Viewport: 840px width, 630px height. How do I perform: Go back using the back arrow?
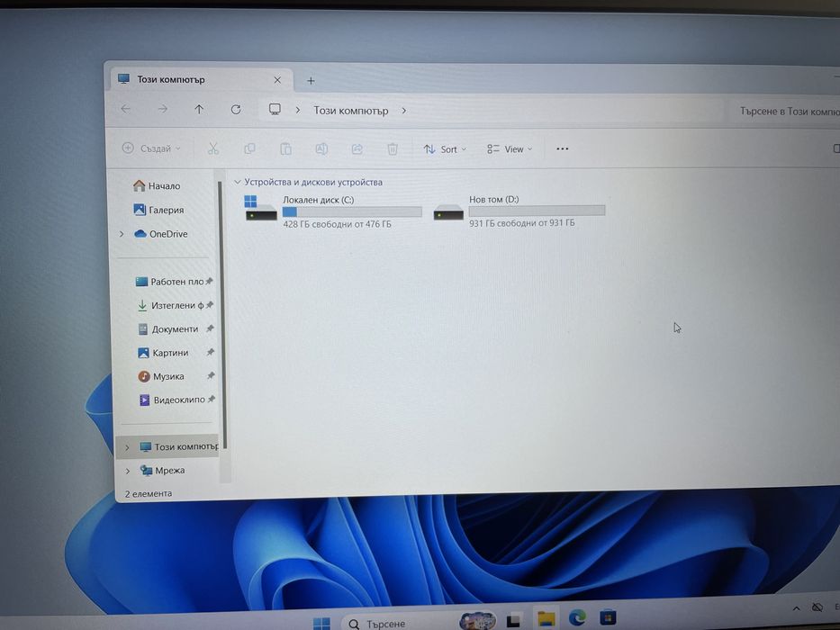point(126,109)
